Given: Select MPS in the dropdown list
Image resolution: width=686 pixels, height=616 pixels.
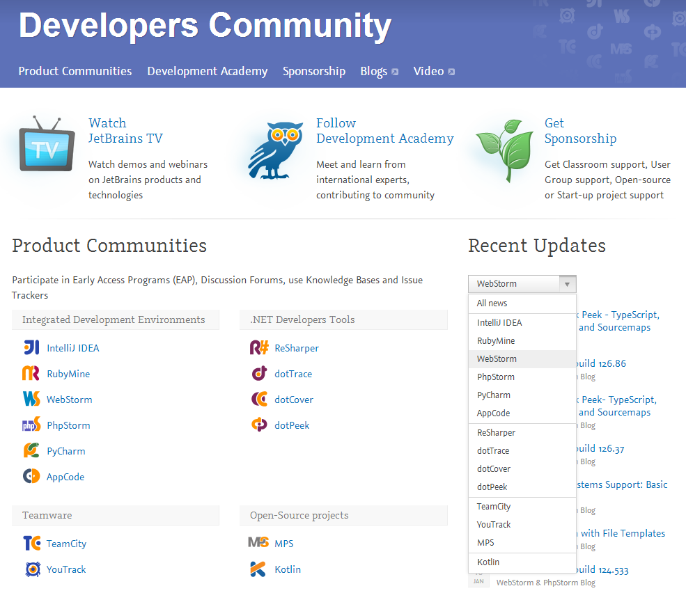Looking at the screenshot, I should [522, 543].
